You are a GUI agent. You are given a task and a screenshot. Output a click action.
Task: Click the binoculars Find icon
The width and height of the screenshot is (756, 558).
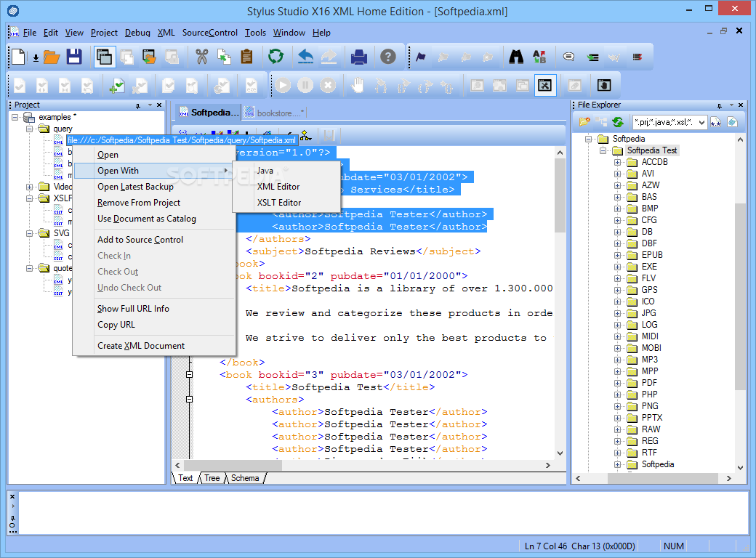[516, 57]
